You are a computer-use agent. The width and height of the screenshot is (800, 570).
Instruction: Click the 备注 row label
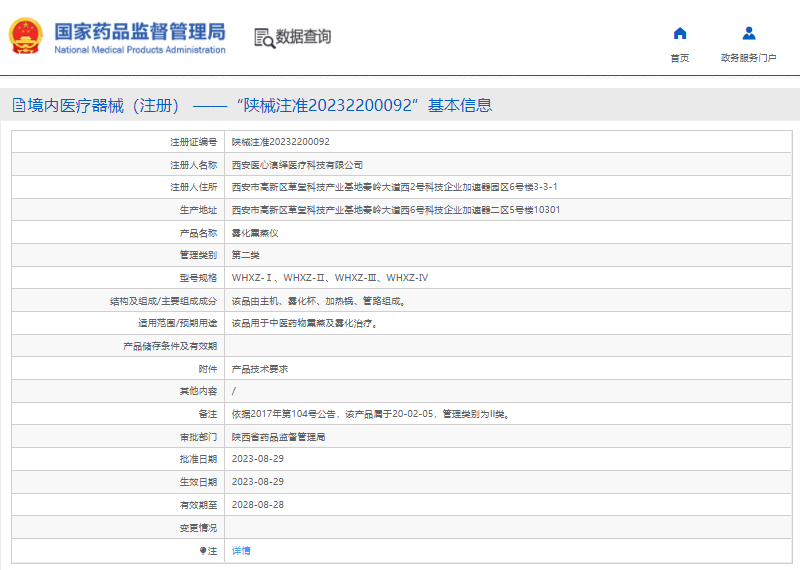208,414
